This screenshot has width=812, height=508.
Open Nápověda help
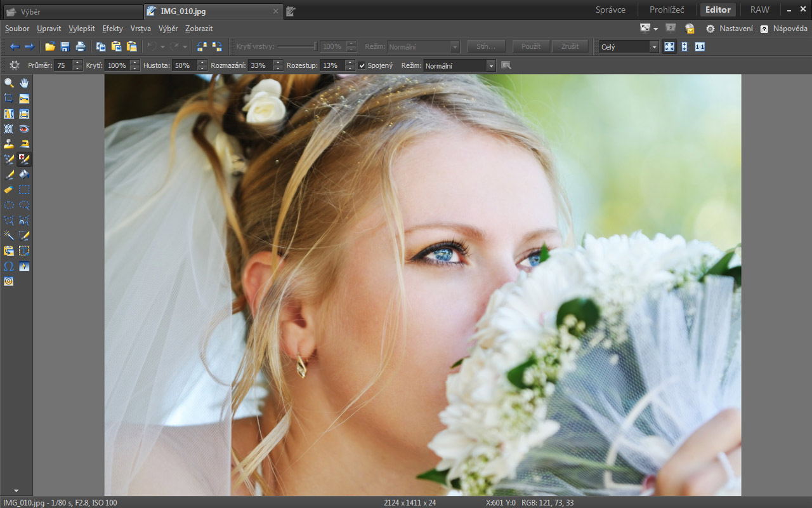(784, 29)
